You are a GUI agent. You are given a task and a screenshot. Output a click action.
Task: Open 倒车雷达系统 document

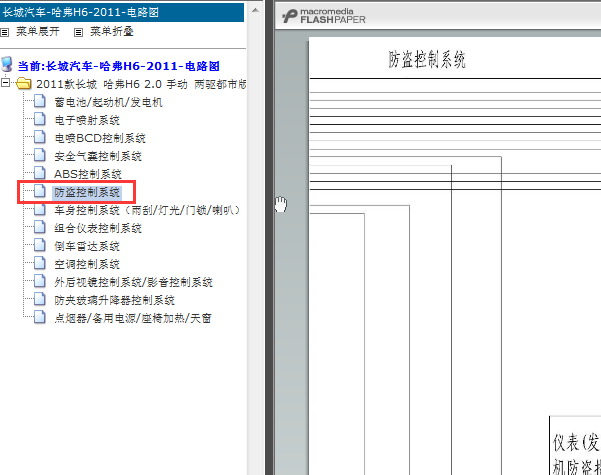[x=87, y=246]
